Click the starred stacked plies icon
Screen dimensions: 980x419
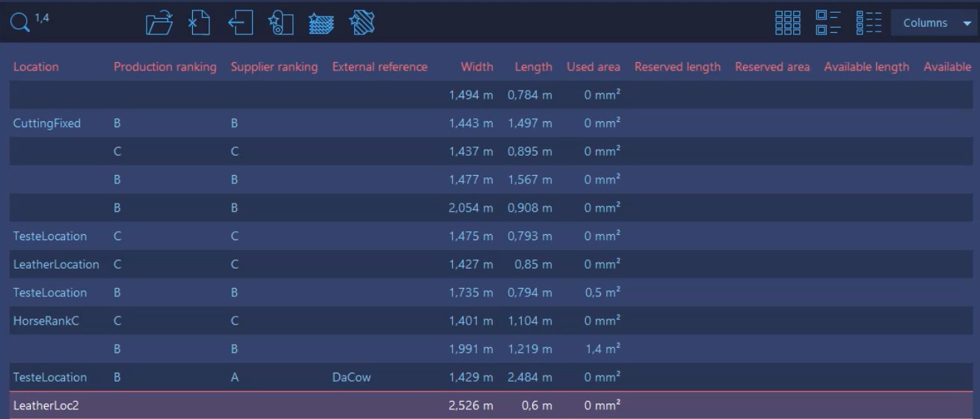coord(321,23)
